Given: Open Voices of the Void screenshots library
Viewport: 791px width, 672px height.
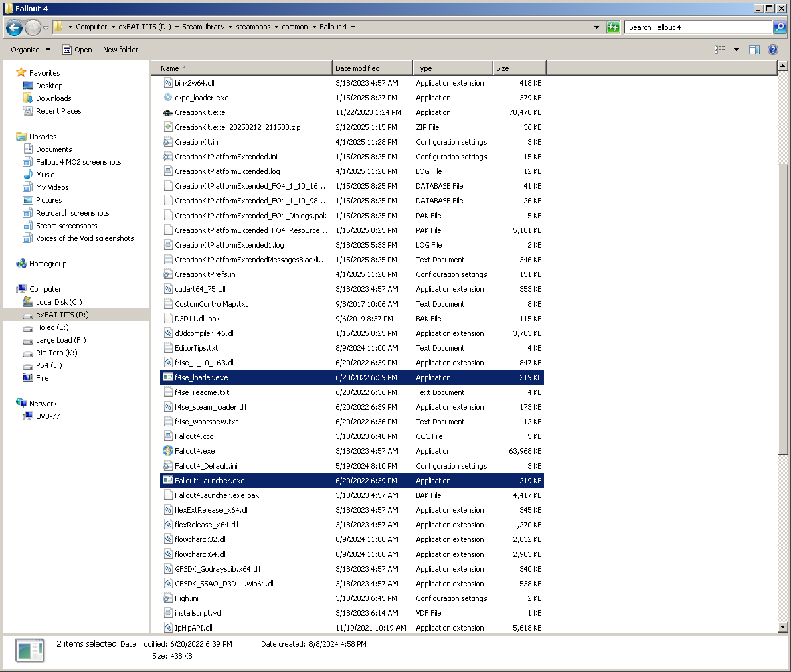Looking at the screenshot, I should click(85, 238).
